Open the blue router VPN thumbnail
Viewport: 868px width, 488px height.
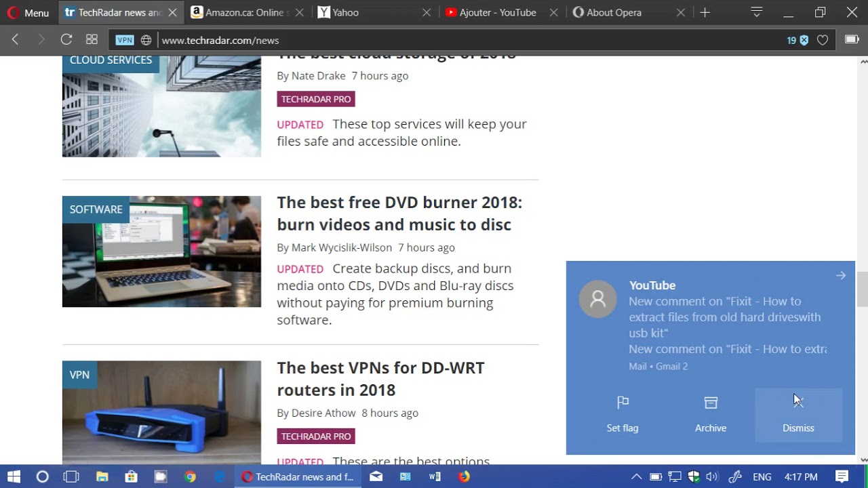(161, 412)
